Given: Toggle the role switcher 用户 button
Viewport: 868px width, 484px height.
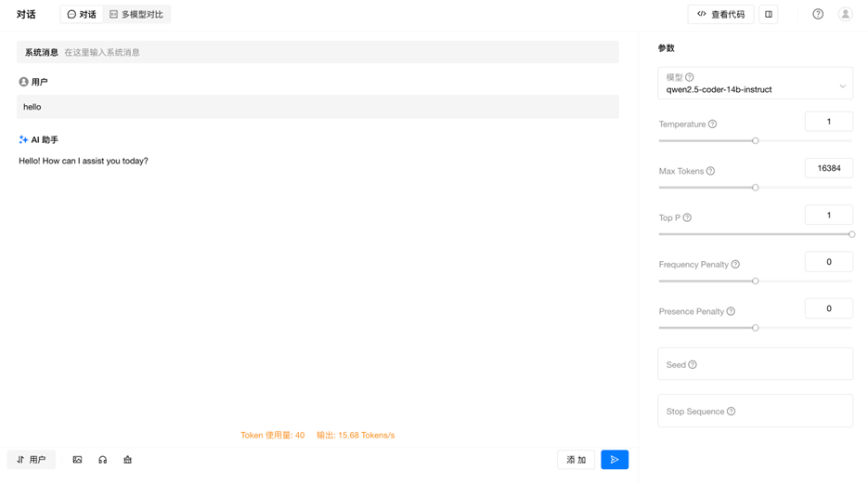Looking at the screenshot, I should 31,460.
